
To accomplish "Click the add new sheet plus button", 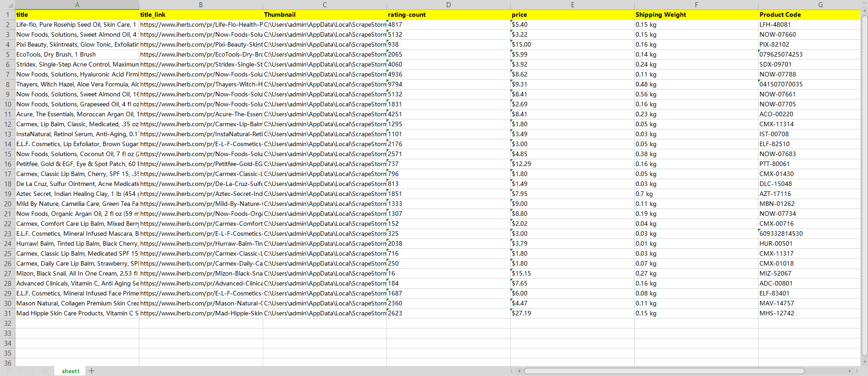I will (92, 371).
